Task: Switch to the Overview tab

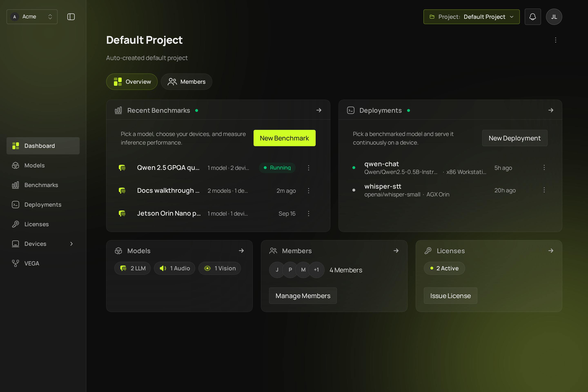Action: (x=132, y=82)
